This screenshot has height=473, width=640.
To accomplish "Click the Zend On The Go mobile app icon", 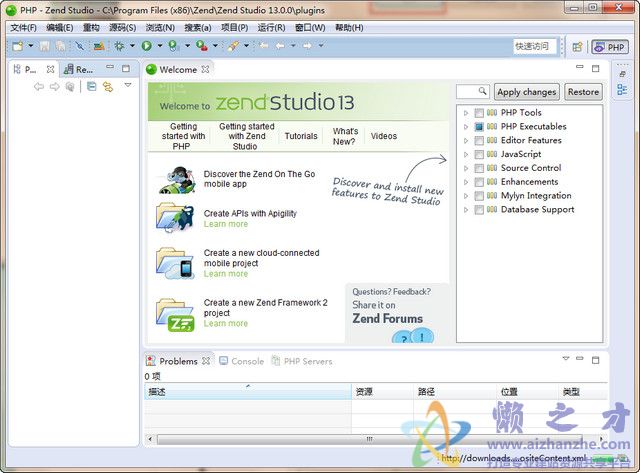I will [177, 180].
